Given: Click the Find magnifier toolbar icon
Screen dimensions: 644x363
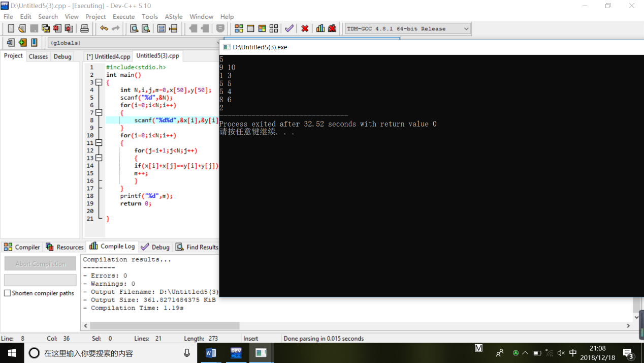Looking at the screenshot, I should [134, 28].
